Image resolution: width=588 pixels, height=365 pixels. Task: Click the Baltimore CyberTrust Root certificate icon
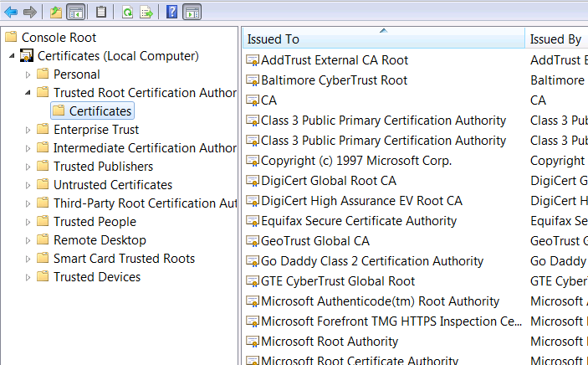point(253,80)
